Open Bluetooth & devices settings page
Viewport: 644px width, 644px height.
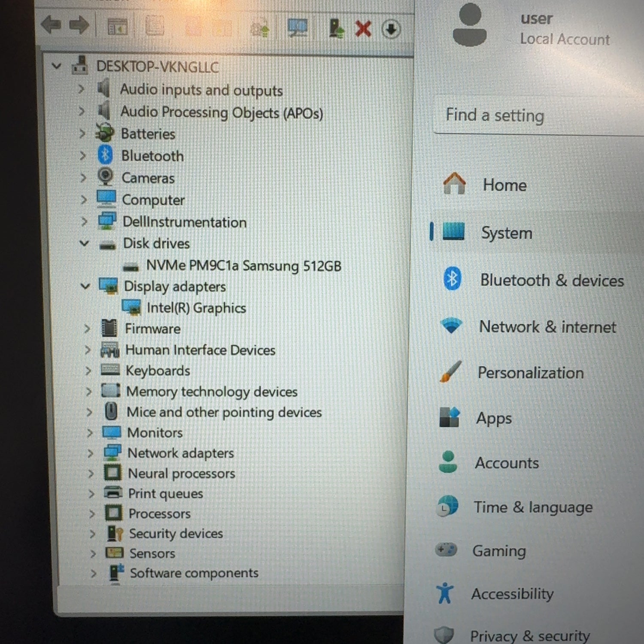[551, 280]
